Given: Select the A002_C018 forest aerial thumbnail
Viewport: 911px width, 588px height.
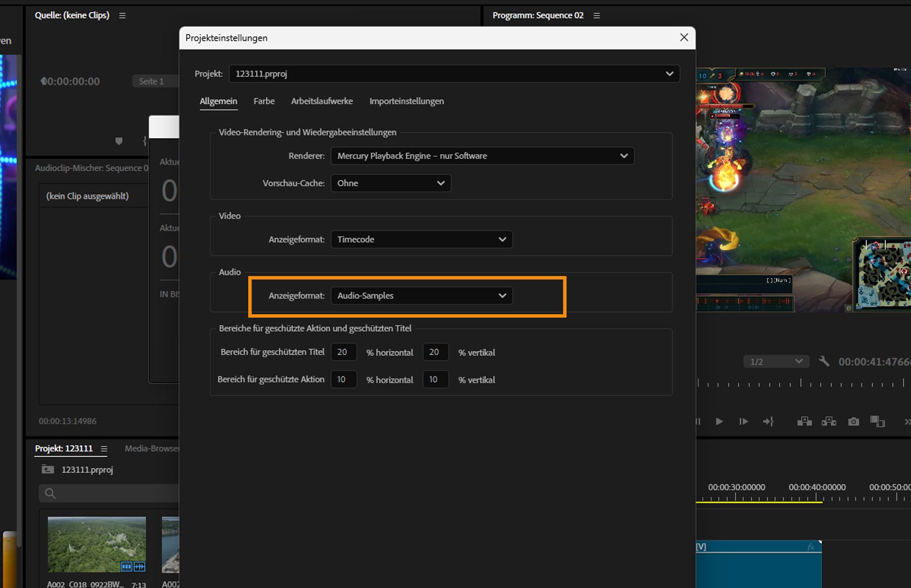Looking at the screenshot, I should [x=97, y=545].
